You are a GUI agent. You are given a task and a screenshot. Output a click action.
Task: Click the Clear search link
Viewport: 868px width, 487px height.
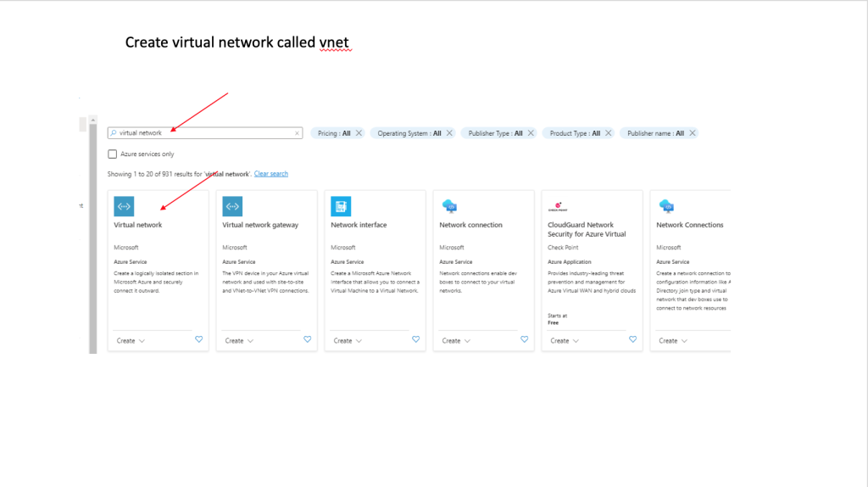271,174
